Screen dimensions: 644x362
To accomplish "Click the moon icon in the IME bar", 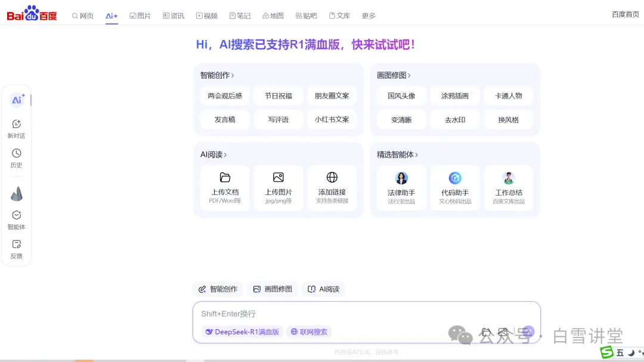I will tap(631, 353).
